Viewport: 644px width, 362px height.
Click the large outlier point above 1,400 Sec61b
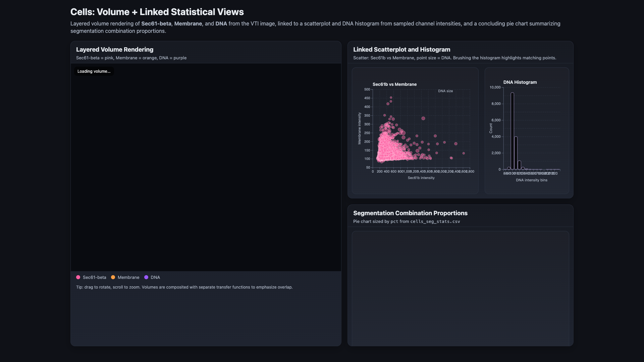point(423,118)
